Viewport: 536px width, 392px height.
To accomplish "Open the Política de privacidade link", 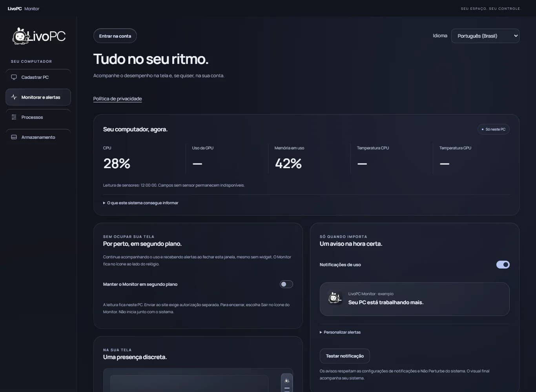I will (117, 99).
